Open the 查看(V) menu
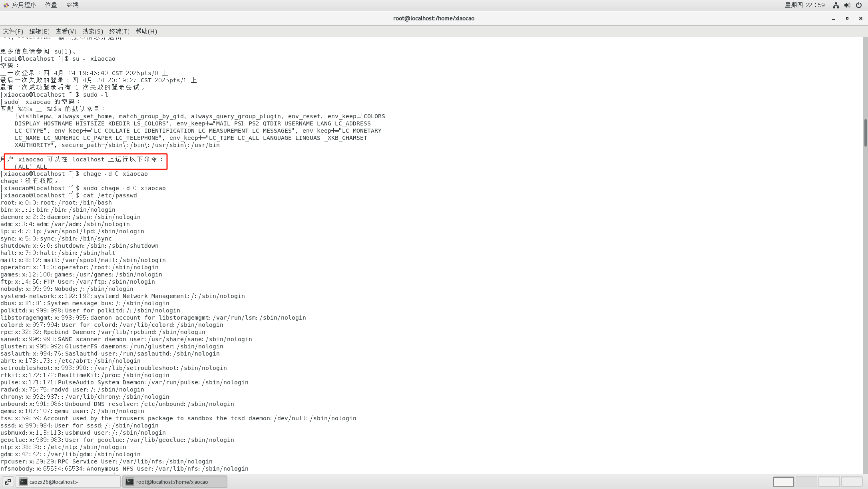 point(66,31)
